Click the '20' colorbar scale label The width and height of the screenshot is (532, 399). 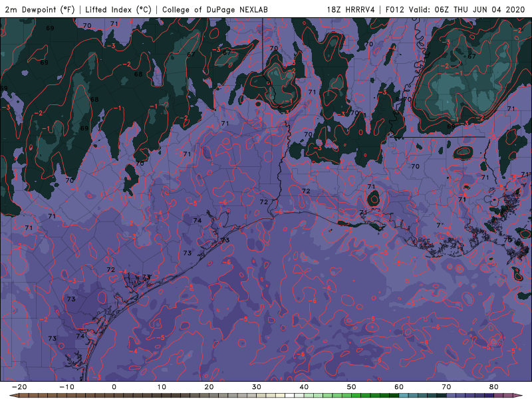click(x=209, y=387)
